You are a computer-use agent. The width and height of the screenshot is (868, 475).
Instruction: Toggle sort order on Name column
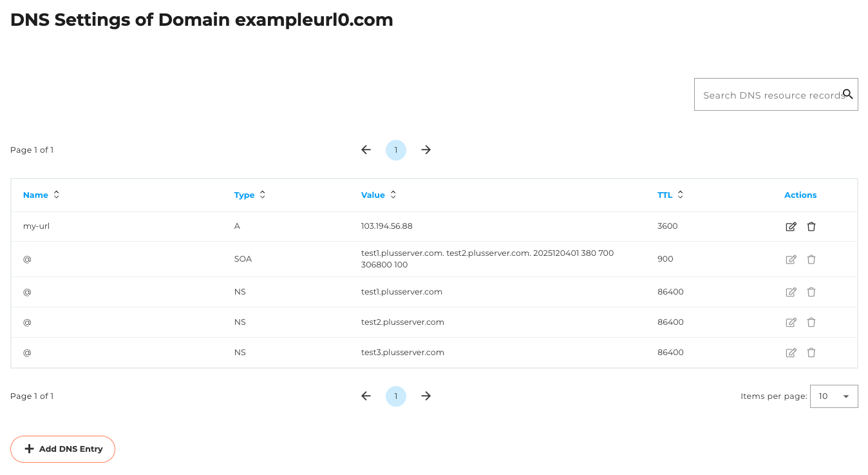[56, 194]
